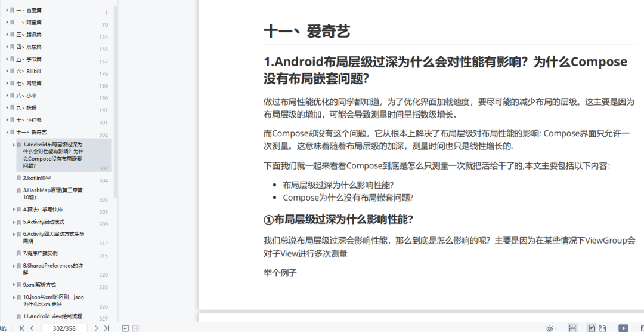Jump to the last page
644x332 pixels.
[106, 328]
